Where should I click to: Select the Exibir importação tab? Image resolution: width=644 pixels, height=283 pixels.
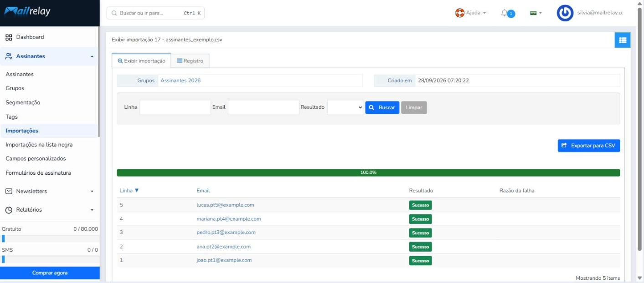pos(141,61)
